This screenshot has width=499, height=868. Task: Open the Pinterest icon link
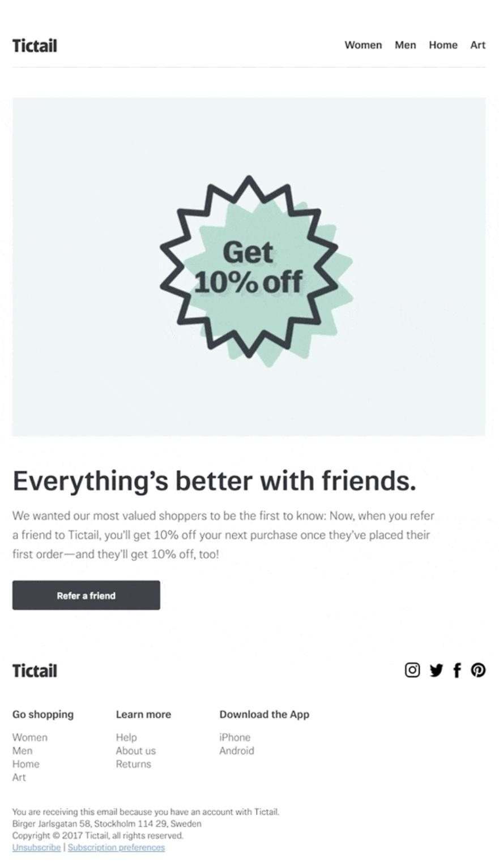coord(478,670)
